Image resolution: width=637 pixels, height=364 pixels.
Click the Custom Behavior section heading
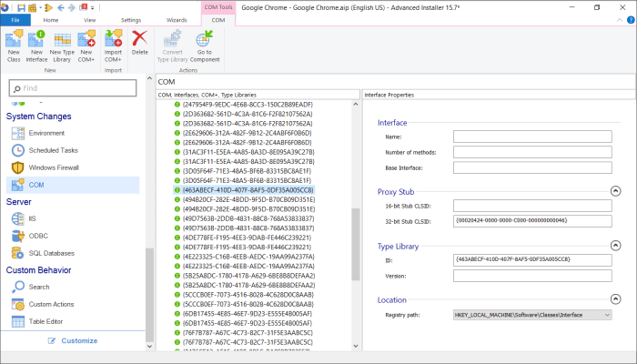click(x=38, y=270)
